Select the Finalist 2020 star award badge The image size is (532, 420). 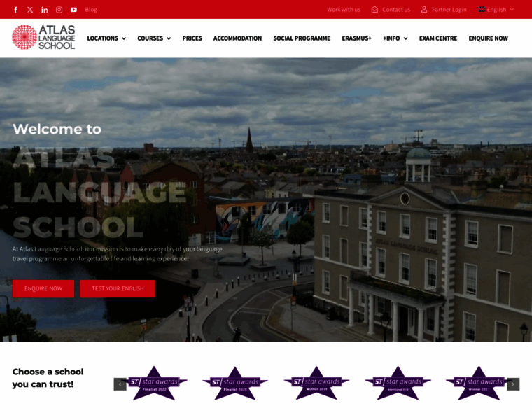(x=235, y=384)
